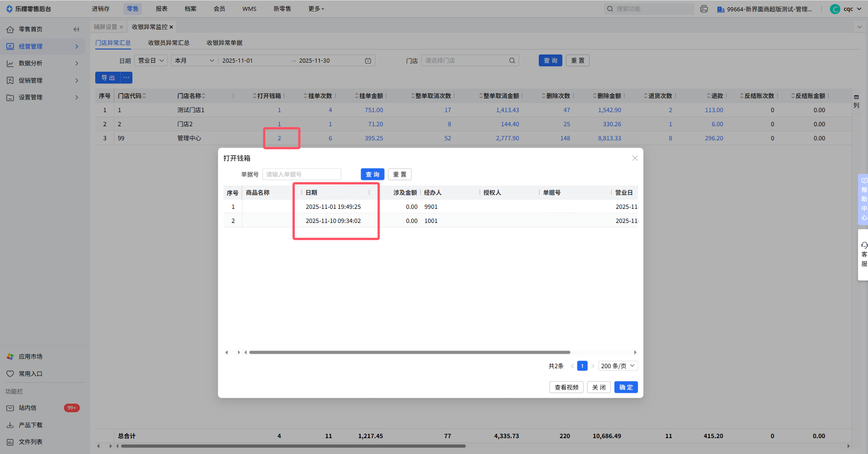Close the 收银异常监控 tab
The image size is (868, 454).
pos(171,27)
